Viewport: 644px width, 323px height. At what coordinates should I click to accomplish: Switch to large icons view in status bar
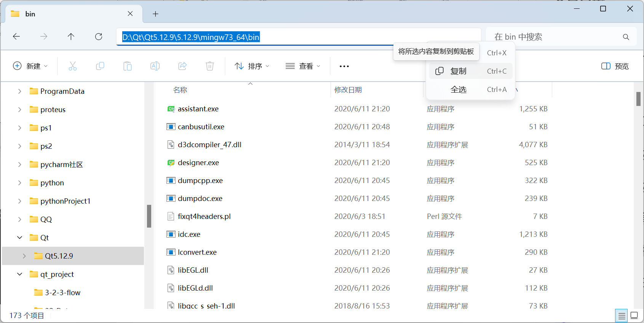634,315
